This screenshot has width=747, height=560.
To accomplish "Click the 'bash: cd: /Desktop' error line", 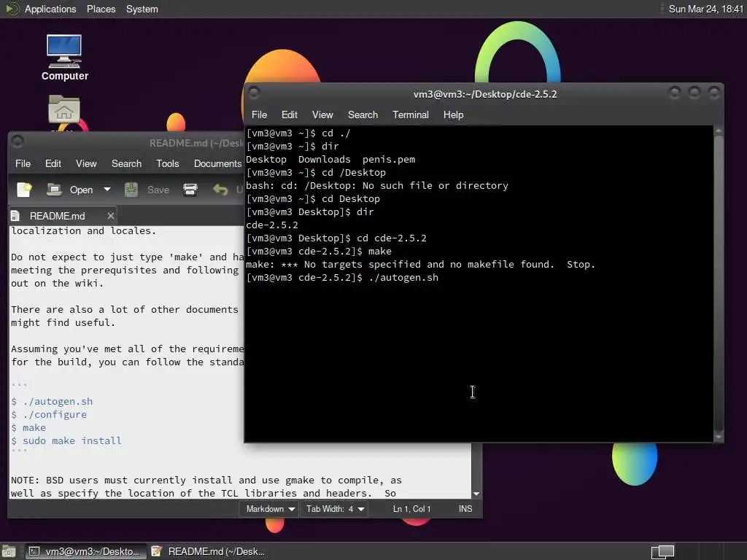I will click(377, 186).
